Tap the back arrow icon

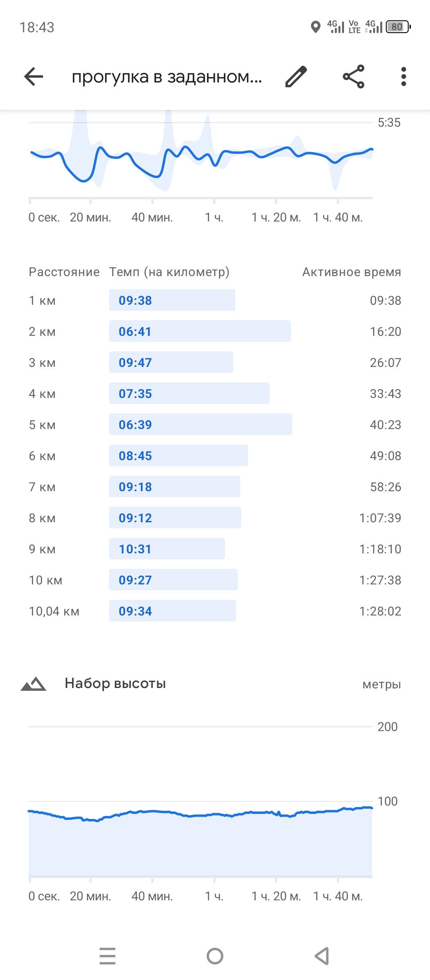click(33, 76)
